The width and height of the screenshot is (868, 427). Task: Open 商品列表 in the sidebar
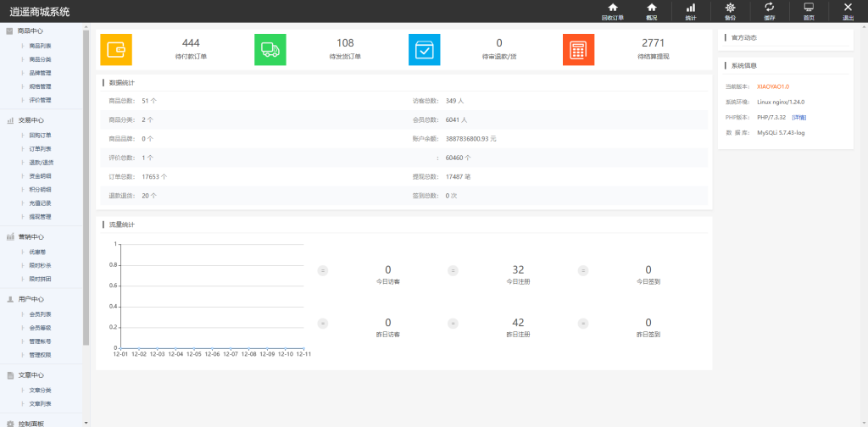(x=40, y=46)
